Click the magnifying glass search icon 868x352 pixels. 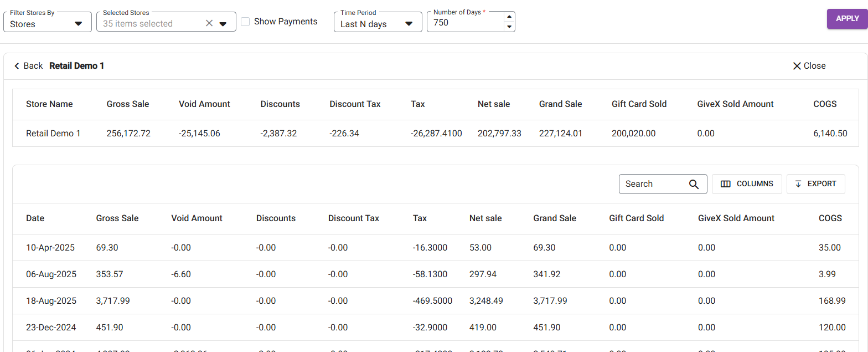(x=694, y=184)
